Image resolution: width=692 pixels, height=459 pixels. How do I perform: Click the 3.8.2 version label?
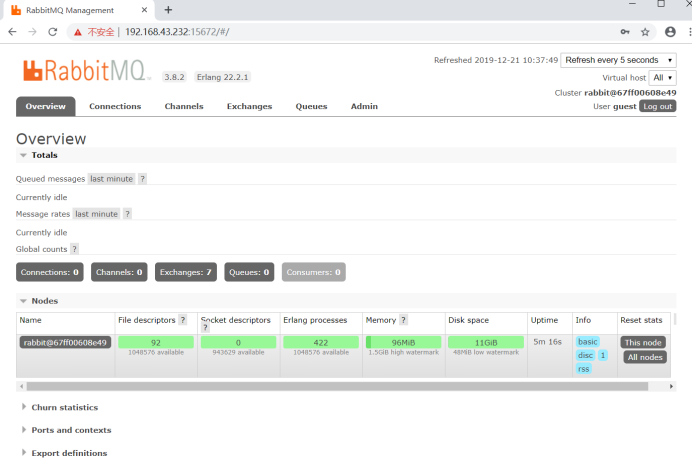point(174,77)
